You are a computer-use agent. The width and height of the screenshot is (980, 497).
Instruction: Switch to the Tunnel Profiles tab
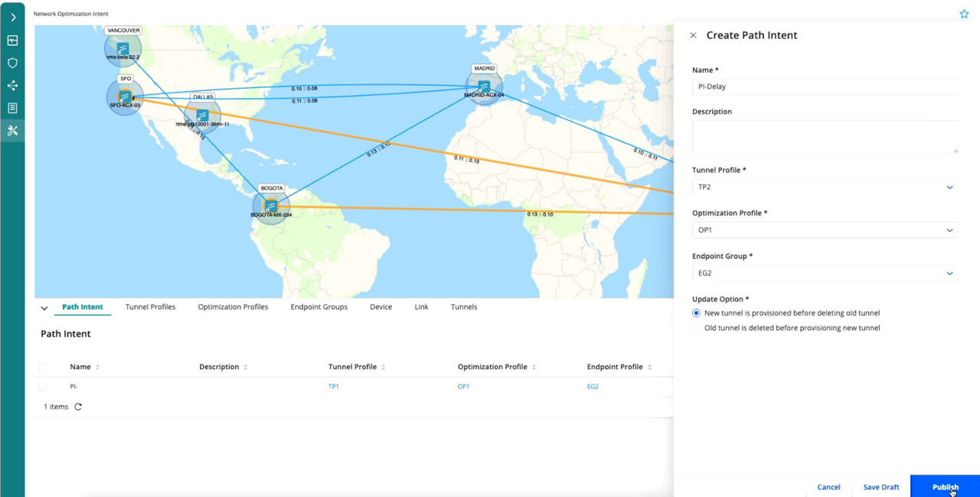click(x=150, y=307)
